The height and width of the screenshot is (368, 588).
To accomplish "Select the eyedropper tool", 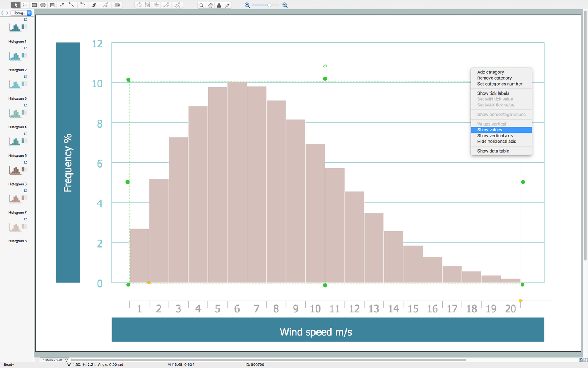I will (x=228, y=5).
